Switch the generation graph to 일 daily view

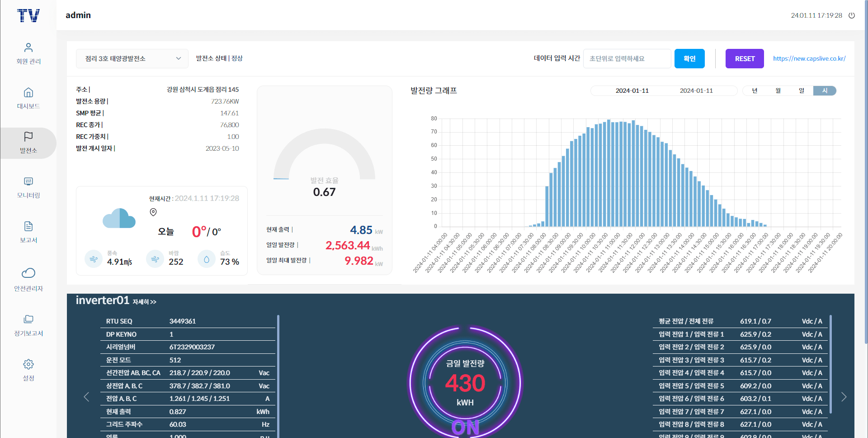point(801,90)
